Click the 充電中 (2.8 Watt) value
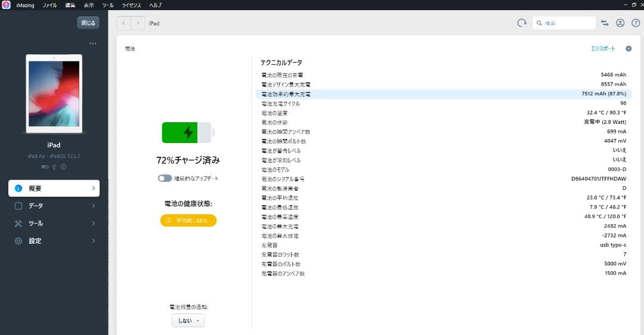This screenshot has height=335, width=644. coord(605,122)
